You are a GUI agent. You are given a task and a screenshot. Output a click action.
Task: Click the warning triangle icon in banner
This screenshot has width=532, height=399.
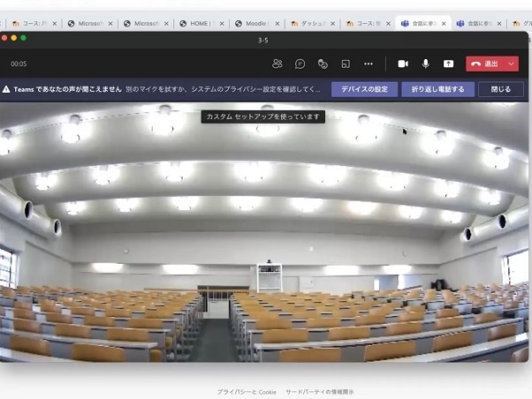click(x=6, y=89)
